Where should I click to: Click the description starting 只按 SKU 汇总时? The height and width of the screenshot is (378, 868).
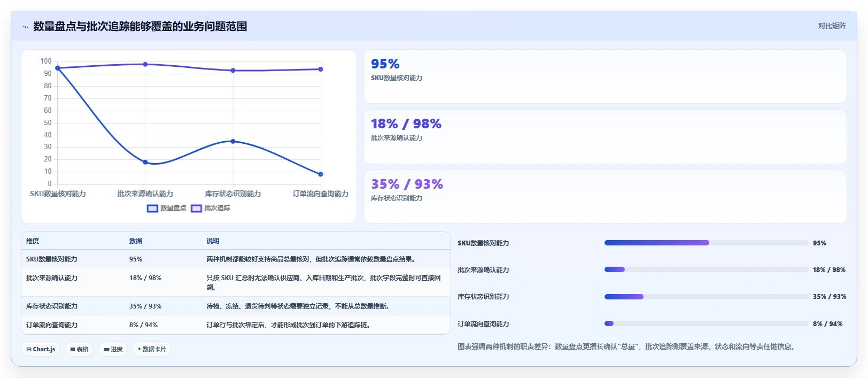click(x=324, y=283)
